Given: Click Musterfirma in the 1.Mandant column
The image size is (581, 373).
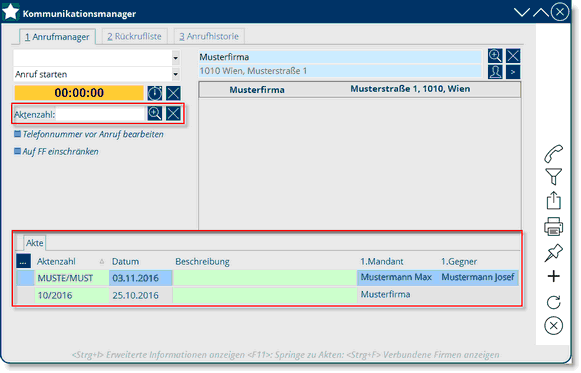Looking at the screenshot, I should click(385, 294).
